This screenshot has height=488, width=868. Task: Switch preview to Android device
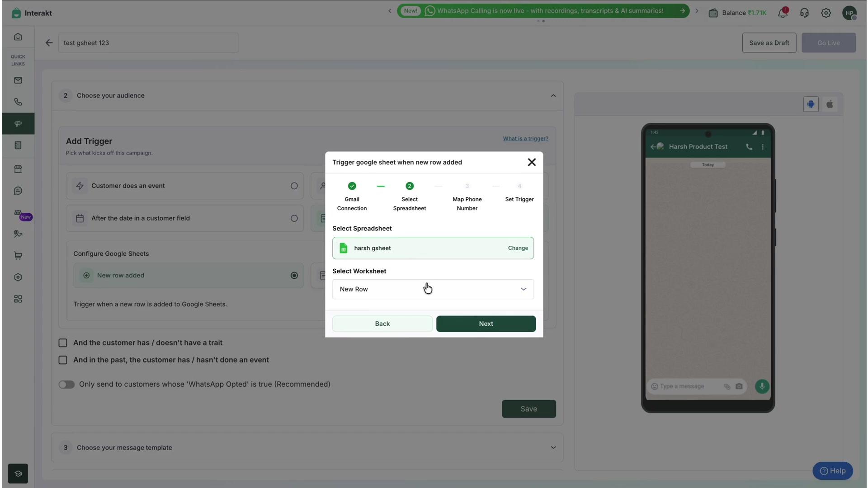tap(811, 104)
